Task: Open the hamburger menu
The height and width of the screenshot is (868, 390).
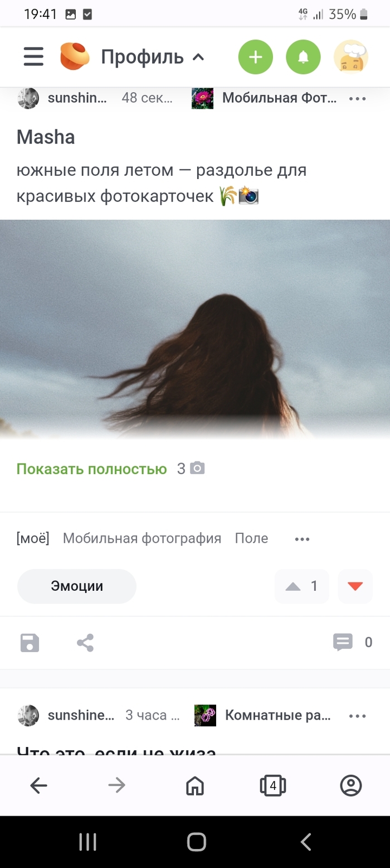Action: [33, 57]
